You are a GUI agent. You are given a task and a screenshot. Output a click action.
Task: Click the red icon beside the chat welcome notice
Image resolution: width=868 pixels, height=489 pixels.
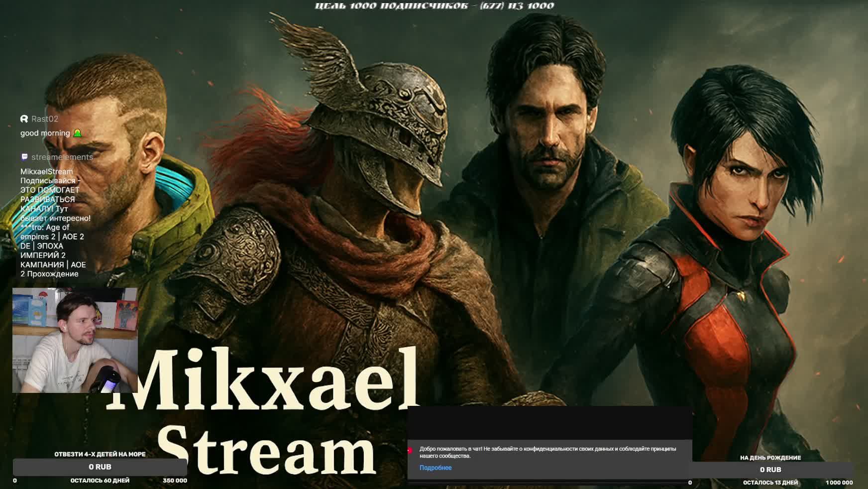click(410, 450)
